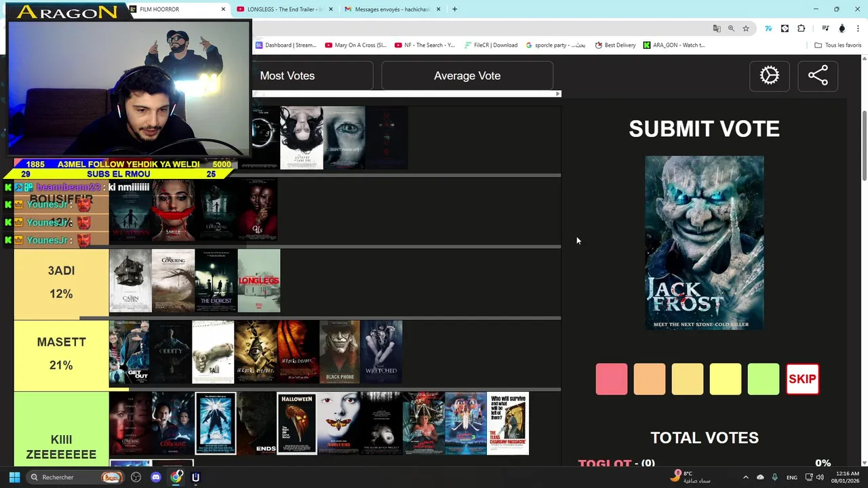
Task: Click the Windows taskbar search box
Action: pyautogui.click(x=75, y=477)
